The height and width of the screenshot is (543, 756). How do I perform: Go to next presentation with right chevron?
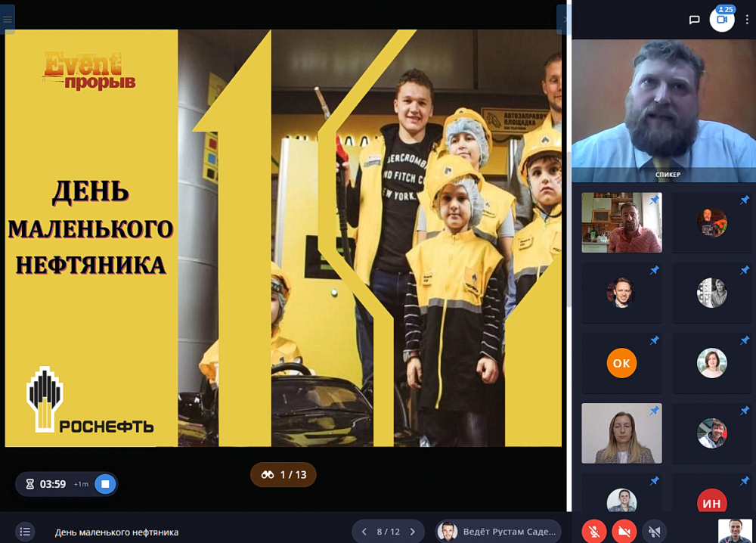point(413,532)
